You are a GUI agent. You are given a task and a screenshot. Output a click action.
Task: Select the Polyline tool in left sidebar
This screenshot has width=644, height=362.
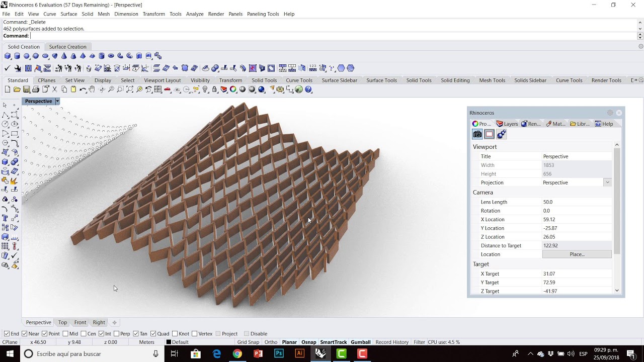click(5, 115)
